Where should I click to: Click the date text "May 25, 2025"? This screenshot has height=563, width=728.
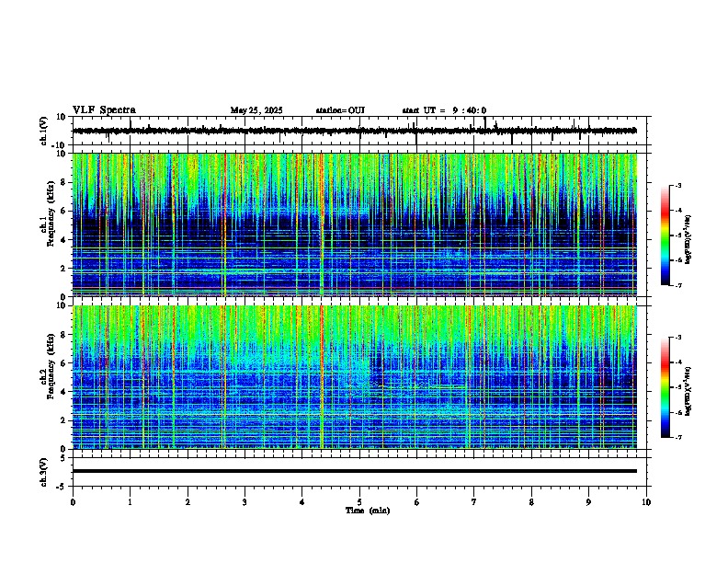(x=256, y=110)
